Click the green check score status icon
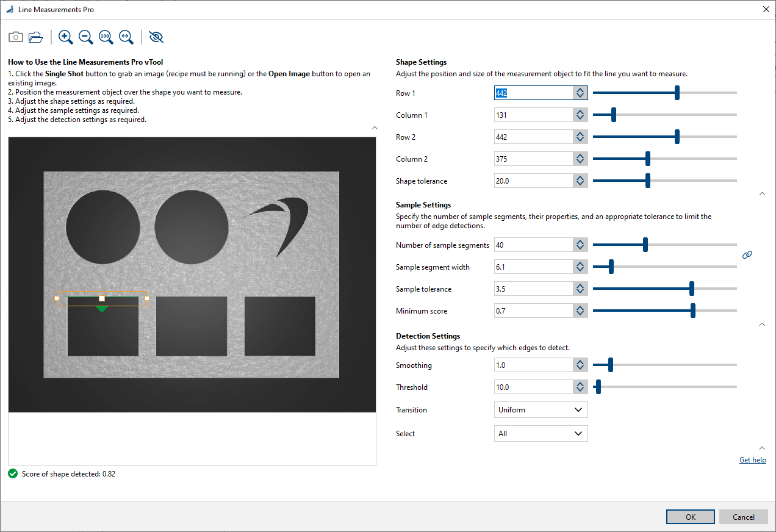Viewport: 776px width, 532px height. coord(13,473)
